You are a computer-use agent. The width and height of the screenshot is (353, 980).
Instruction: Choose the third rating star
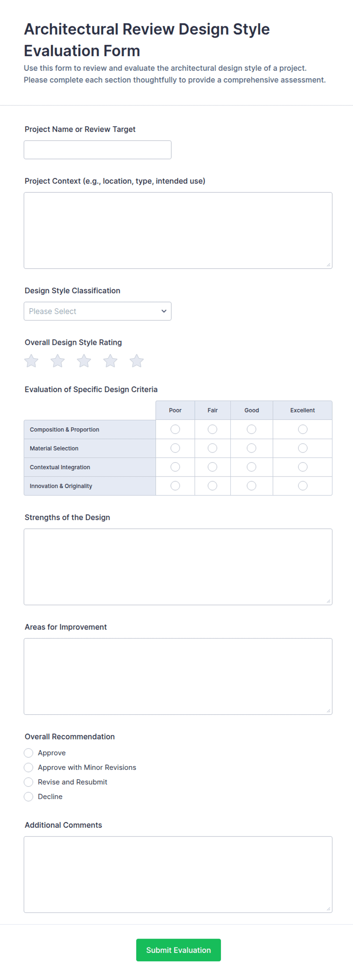(84, 361)
